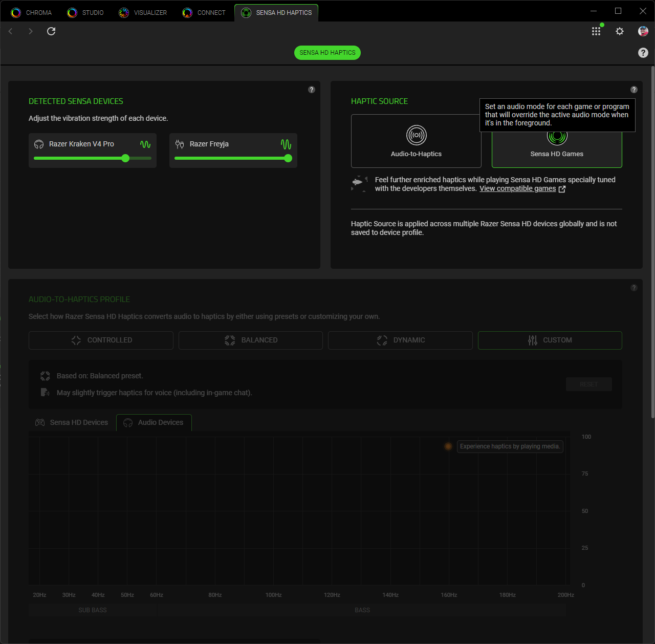Go back using the back arrow

tap(11, 31)
